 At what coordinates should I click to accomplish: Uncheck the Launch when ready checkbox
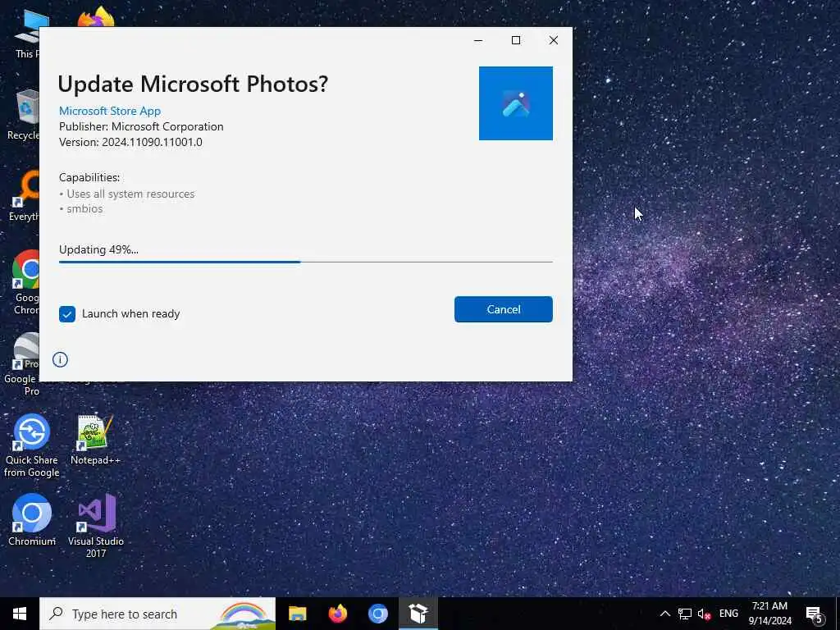(x=67, y=314)
